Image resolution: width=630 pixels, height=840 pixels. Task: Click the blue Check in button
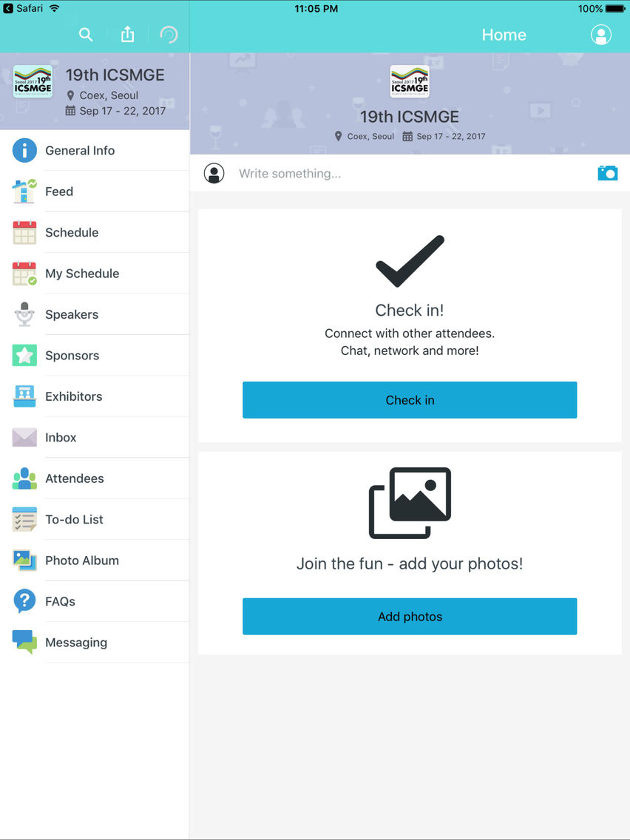click(x=410, y=400)
